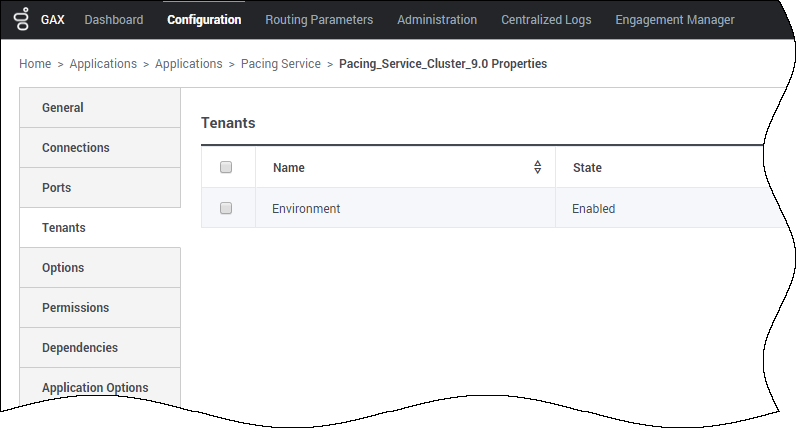Switch to the Connections tab

tap(100, 148)
